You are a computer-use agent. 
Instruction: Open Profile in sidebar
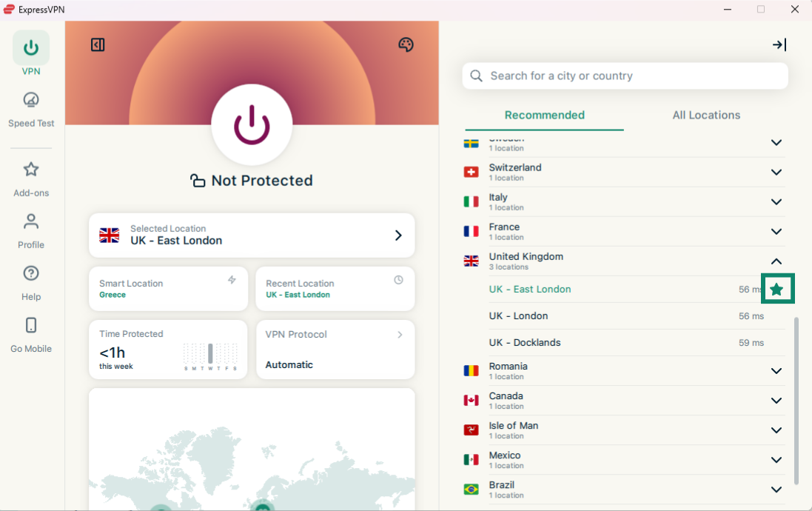[x=31, y=231]
